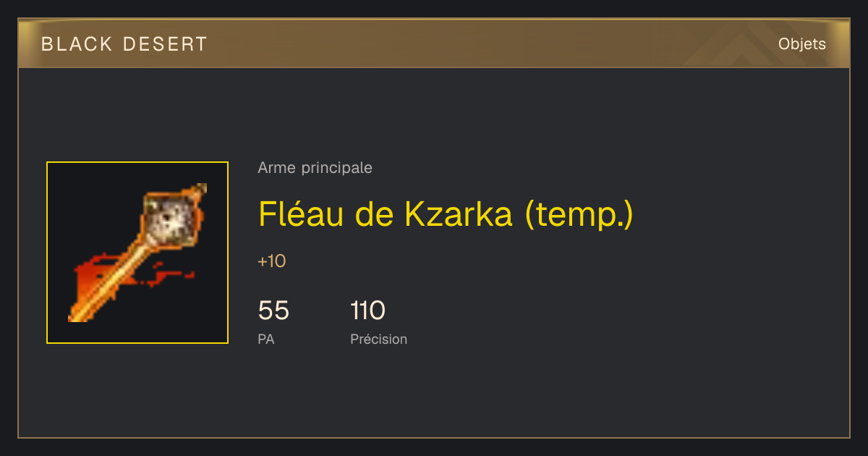Viewport: 868px width, 456px height.
Task: Click the Précision stat label
Action: [378, 339]
